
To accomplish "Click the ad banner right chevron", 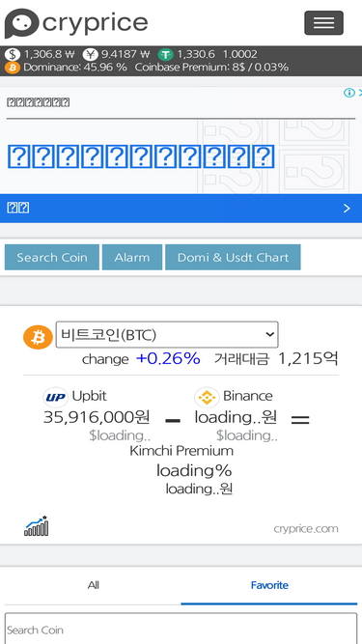I will tap(347, 209).
